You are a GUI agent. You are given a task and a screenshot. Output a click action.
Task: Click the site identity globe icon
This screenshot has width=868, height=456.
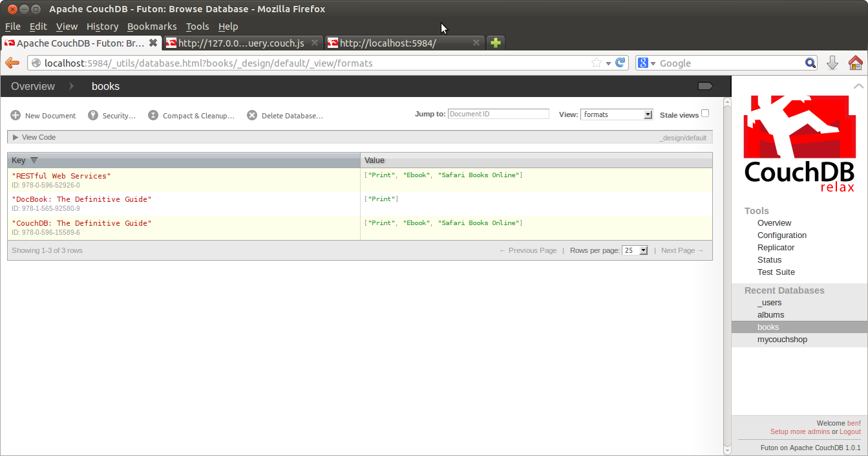click(36, 63)
